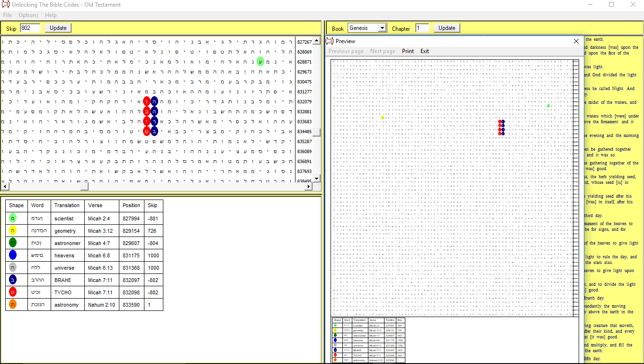The width and height of the screenshot is (644, 364).
Task: Click the Preview window title icon
Action: pyautogui.click(x=330, y=41)
